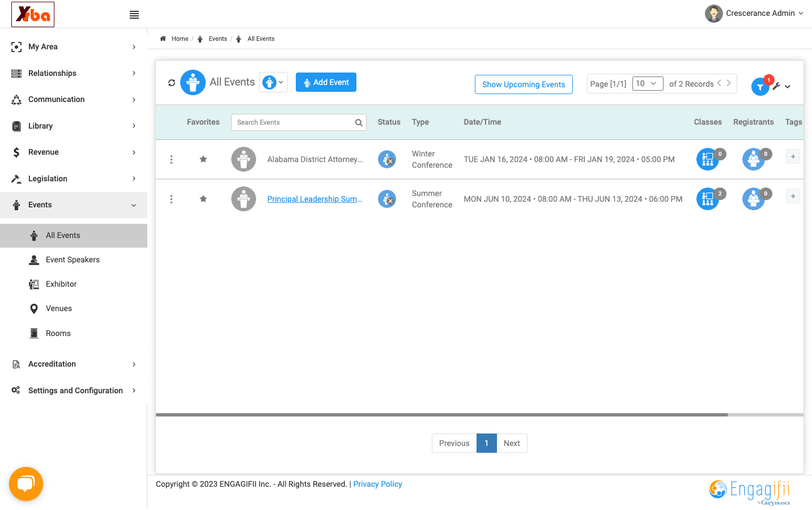Click the Add Event button
The image size is (812, 510).
pyautogui.click(x=326, y=82)
